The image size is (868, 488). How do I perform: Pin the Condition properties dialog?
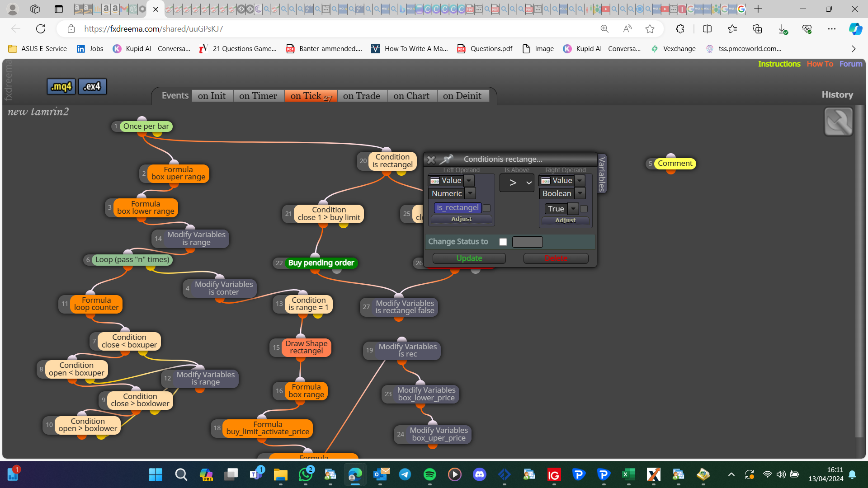(446, 160)
